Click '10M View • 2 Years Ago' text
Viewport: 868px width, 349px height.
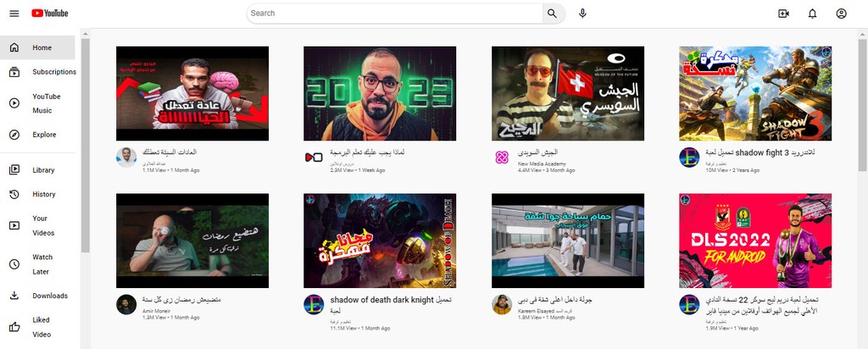point(732,170)
